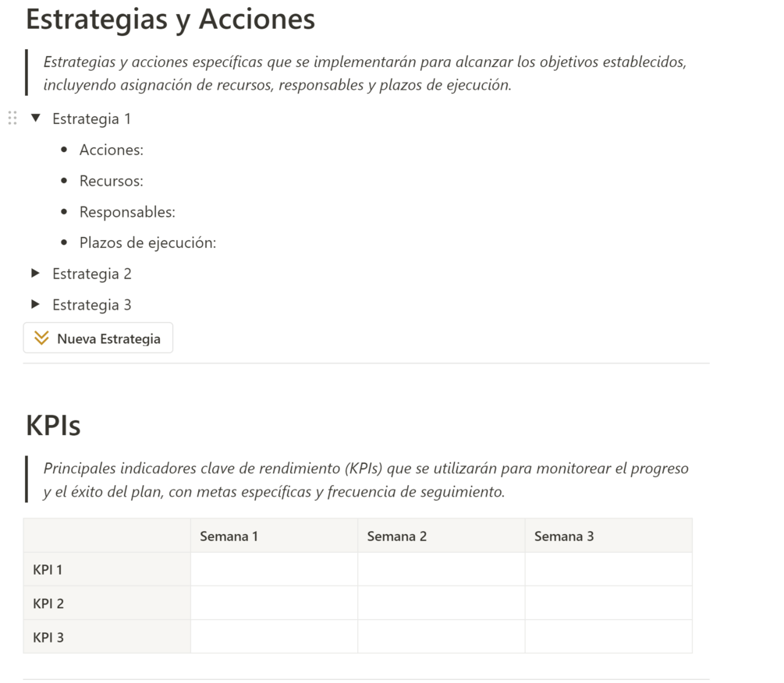Image resolution: width=784 pixels, height=683 pixels.
Task: Click the Nueva Estrategia button
Action: tap(98, 338)
